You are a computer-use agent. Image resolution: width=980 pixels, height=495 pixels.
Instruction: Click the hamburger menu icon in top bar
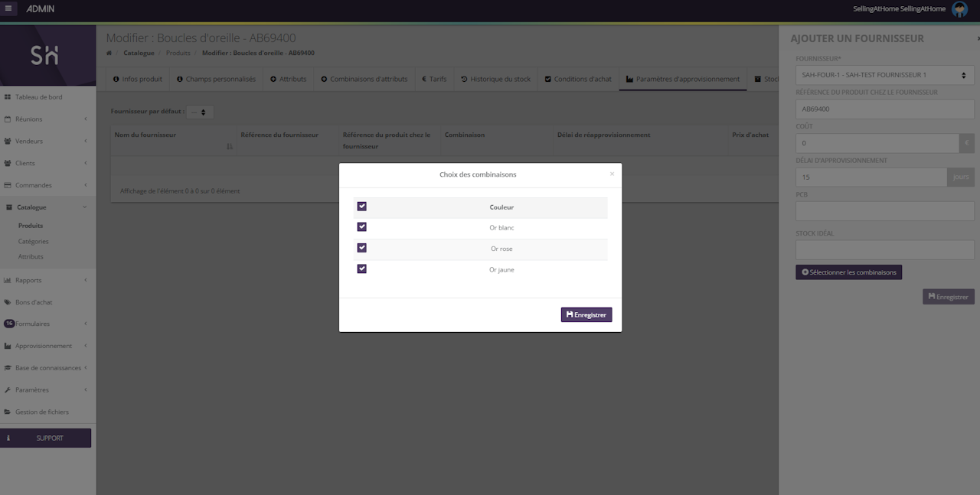tap(8, 9)
